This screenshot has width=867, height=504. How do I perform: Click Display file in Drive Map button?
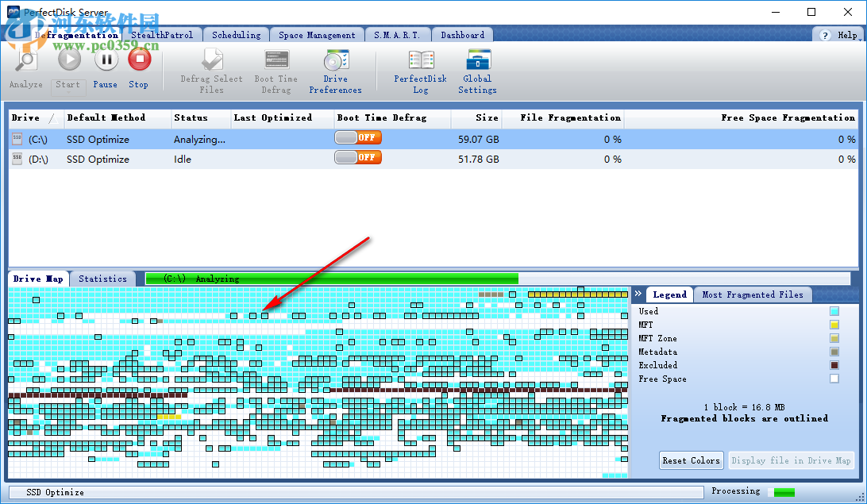[791, 460]
